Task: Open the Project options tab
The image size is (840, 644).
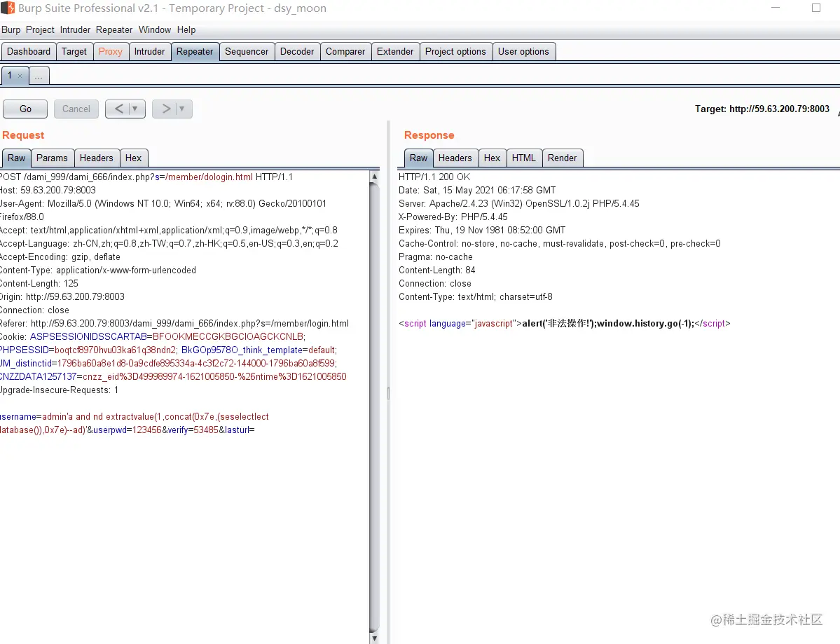Action: 455,51
